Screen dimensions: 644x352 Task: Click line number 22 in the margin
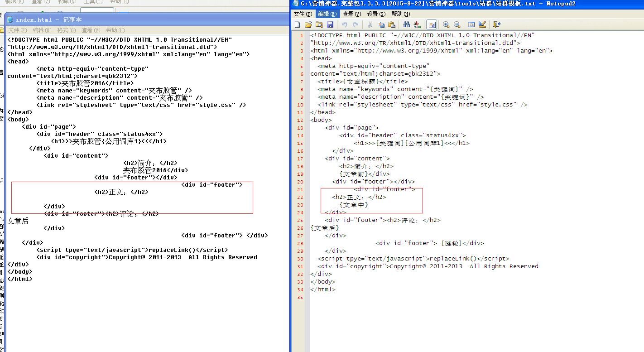[x=301, y=197]
